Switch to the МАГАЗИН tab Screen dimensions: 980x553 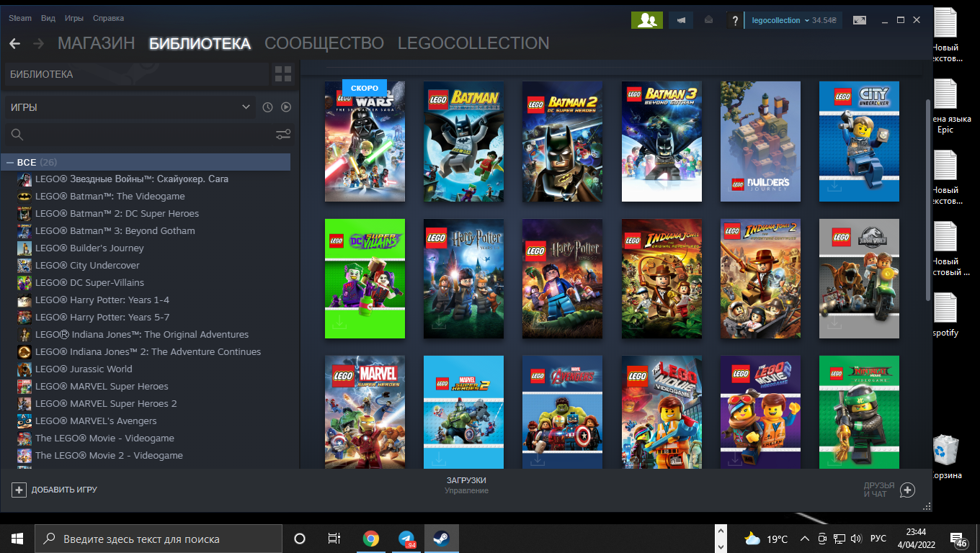[96, 44]
